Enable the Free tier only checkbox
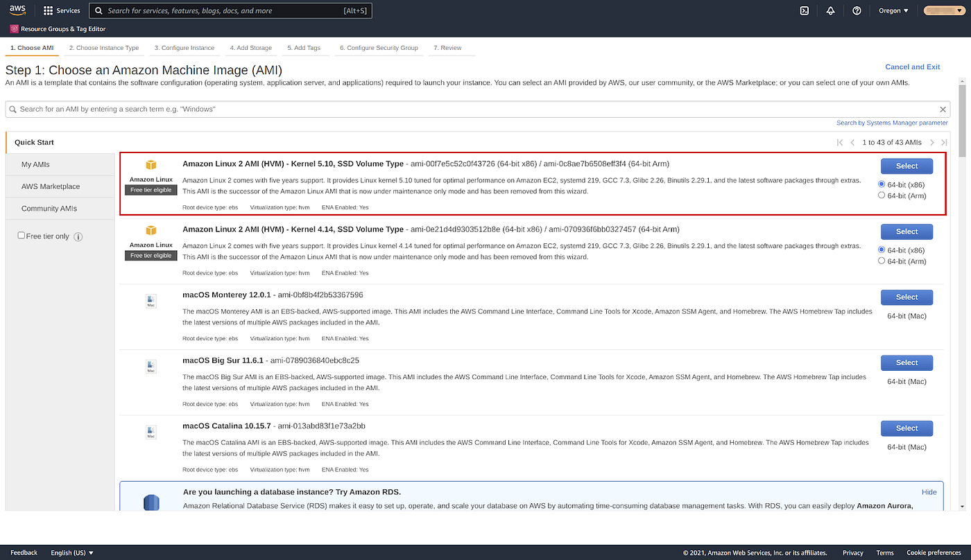This screenshot has height=560, width=971. (x=22, y=236)
